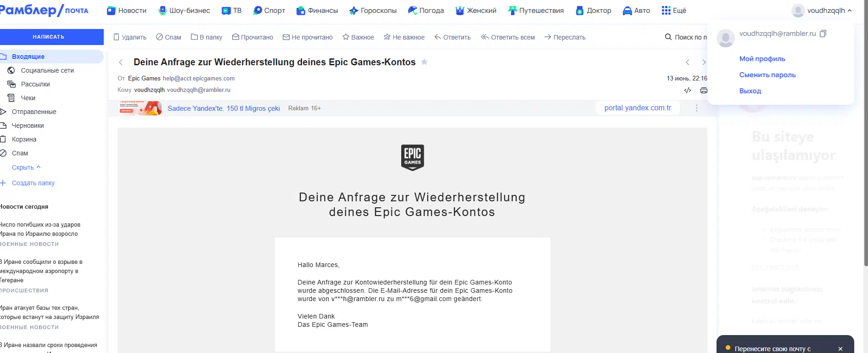
Task: Check the Погода section
Action: click(426, 10)
